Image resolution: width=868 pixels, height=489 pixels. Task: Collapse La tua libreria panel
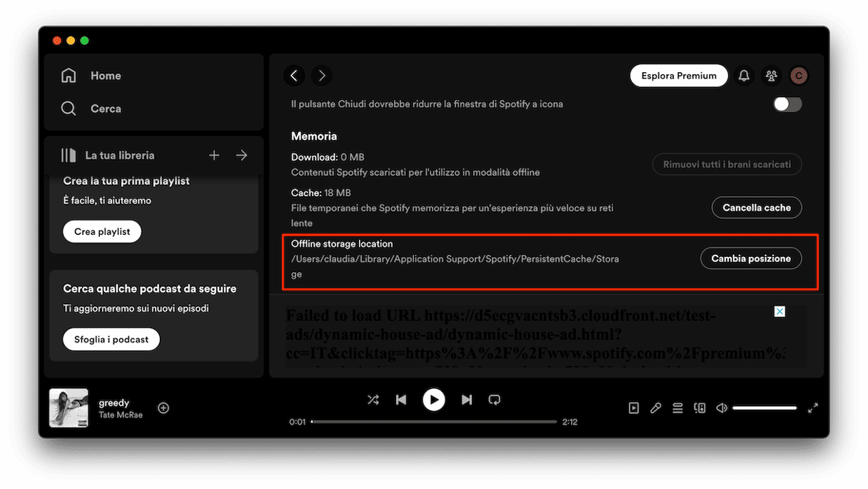pyautogui.click(x=69, y=155)
